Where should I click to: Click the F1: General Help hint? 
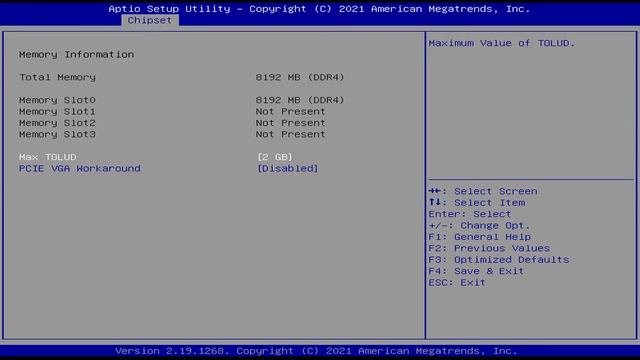(480, 237)
